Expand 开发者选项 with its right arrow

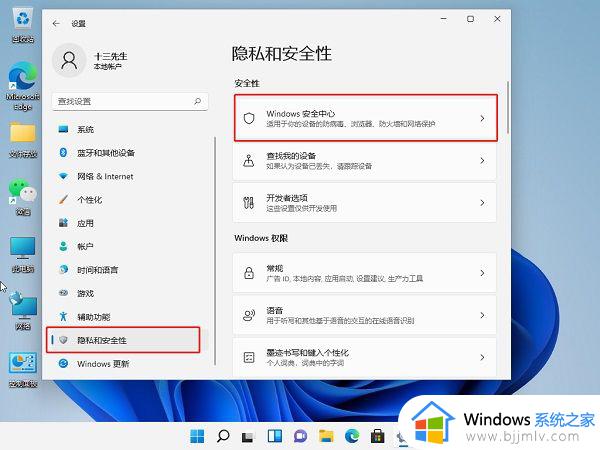pos(482,202)
